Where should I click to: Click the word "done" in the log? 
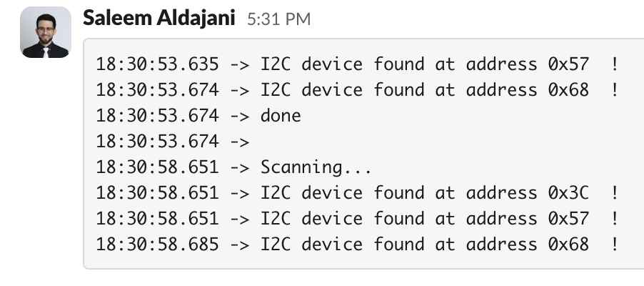coord(281,116)
